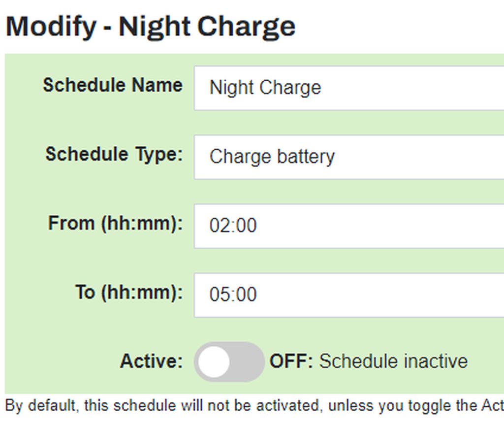The width and height of the screenshot is (504, 425).
Task: Click the 'To (hh:mm):' label
Action: 128,292
